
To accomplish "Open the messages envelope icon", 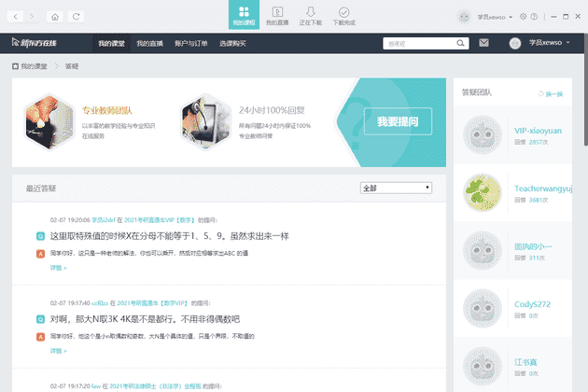I will (x=483, y=43).
